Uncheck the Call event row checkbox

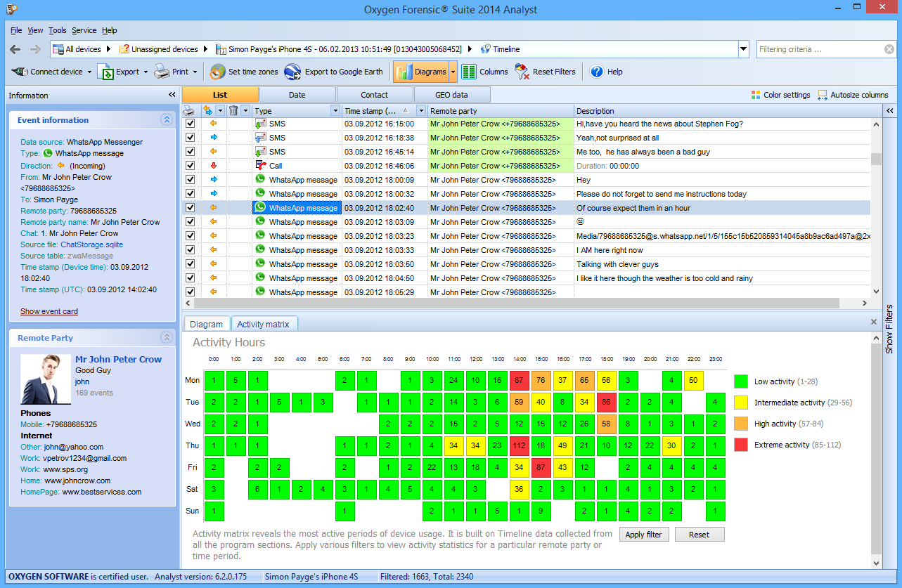[190, 166]
